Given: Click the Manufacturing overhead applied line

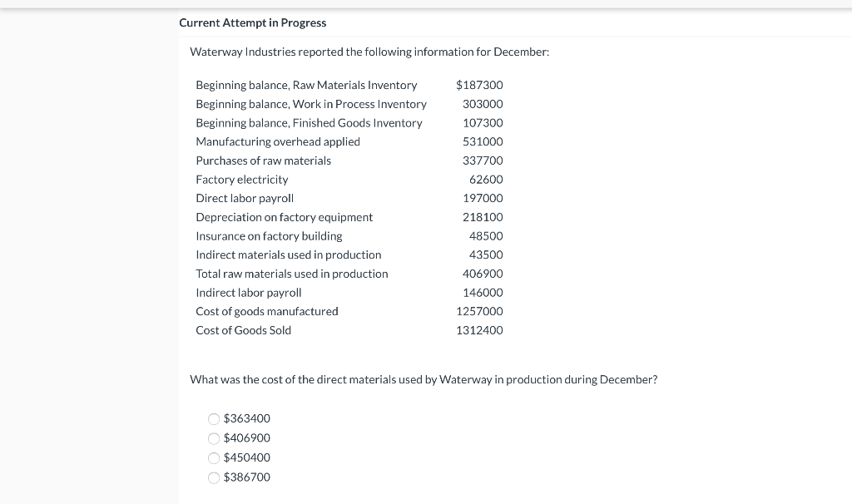Looking at the screenshot, I should 278,141.
